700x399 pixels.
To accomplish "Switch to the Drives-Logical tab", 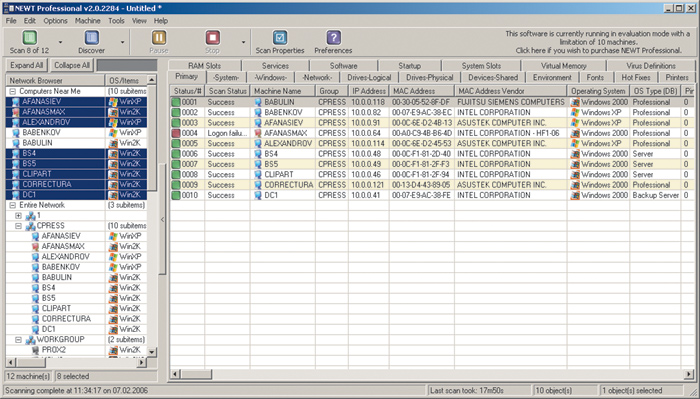I will pos(369,78).
